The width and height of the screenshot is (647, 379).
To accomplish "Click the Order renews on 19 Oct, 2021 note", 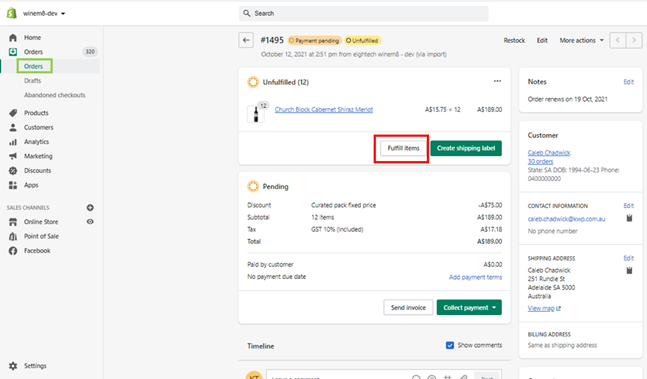I will click(x=567, y=99).
